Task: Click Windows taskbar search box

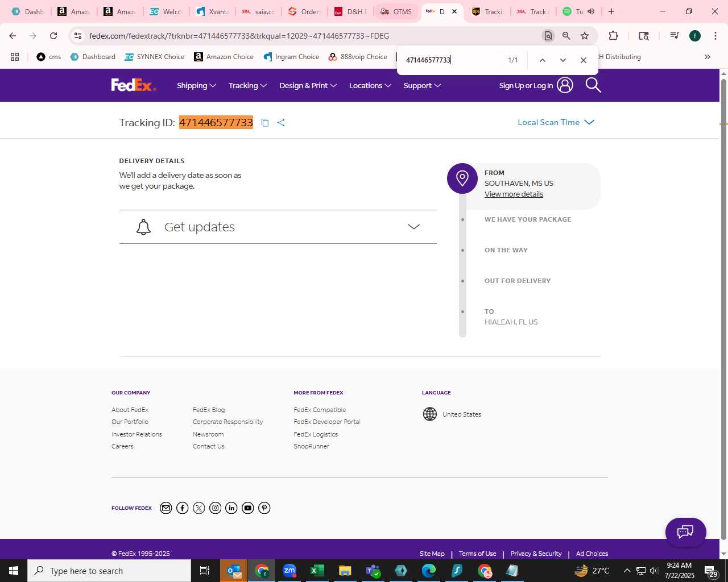Action: [x=109, y=571]
